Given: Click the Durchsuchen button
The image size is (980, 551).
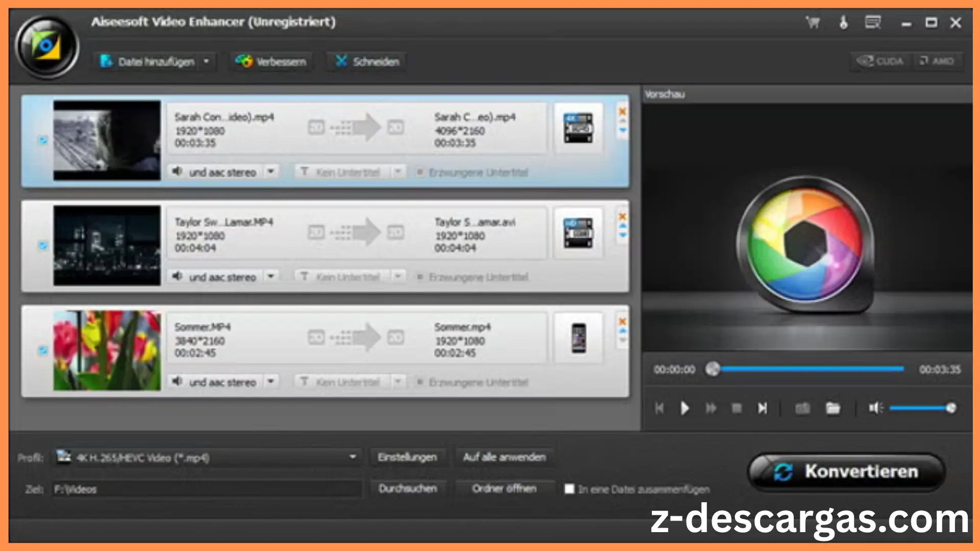Looking at the screenshot, I should pos(408,489).
